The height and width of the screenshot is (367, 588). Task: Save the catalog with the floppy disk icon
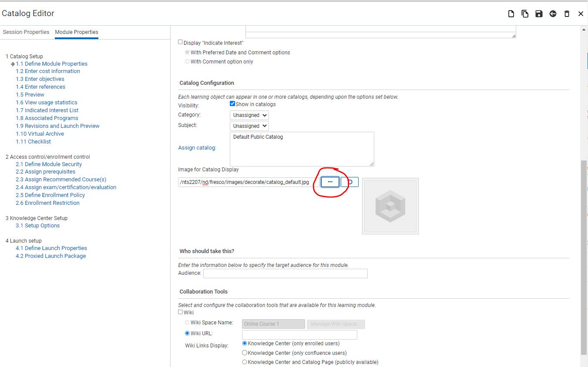(x=539, y=14)
